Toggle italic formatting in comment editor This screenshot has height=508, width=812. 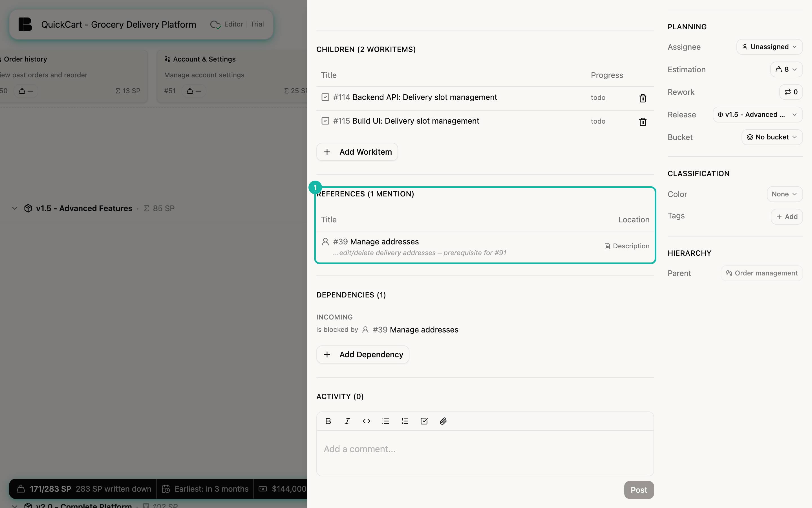(x=347, y=421)
